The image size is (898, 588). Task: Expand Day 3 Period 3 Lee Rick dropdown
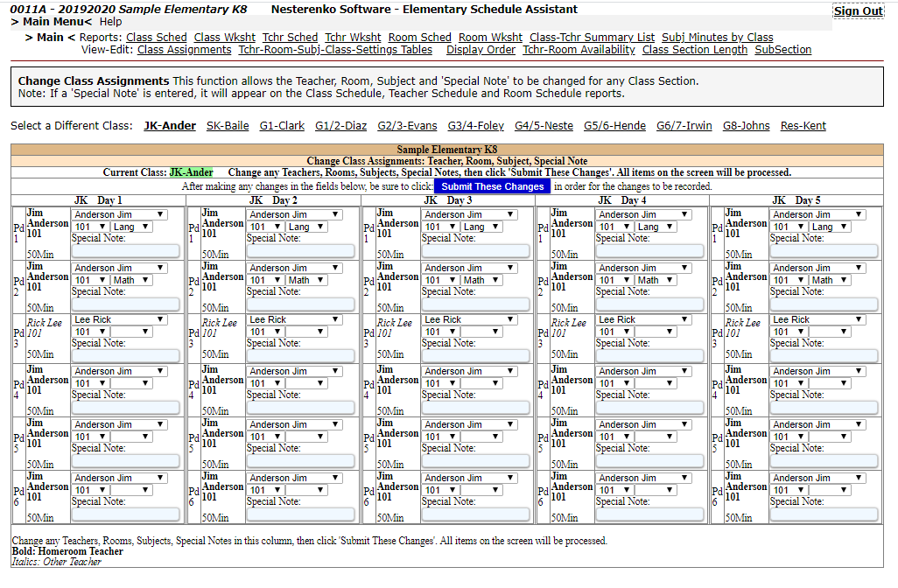[x=469, y=320]
